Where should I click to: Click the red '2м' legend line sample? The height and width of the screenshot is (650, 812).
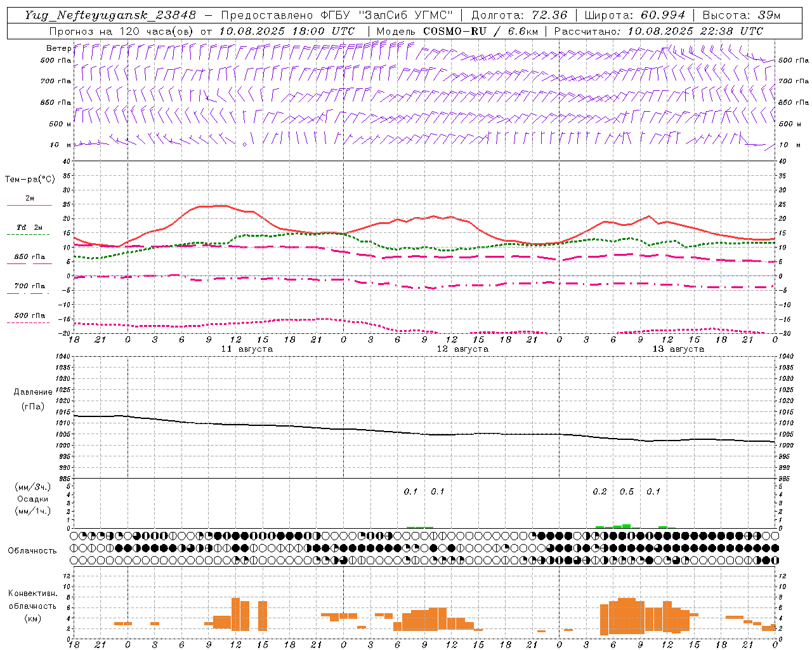coord(30,206)
